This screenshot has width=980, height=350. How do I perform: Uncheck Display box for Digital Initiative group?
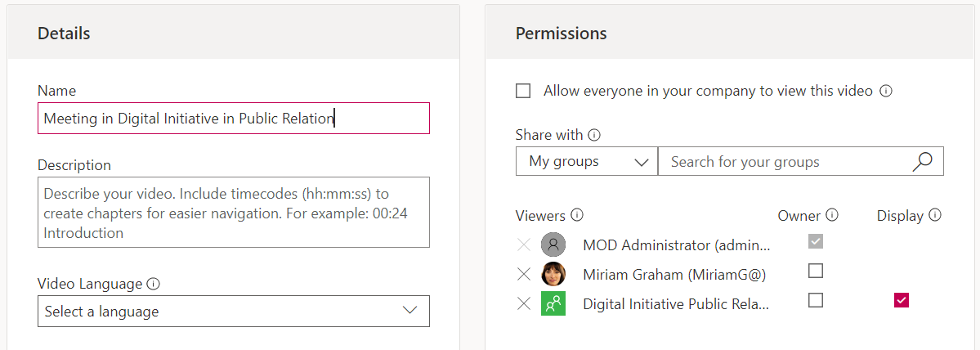tap(901, 300)
